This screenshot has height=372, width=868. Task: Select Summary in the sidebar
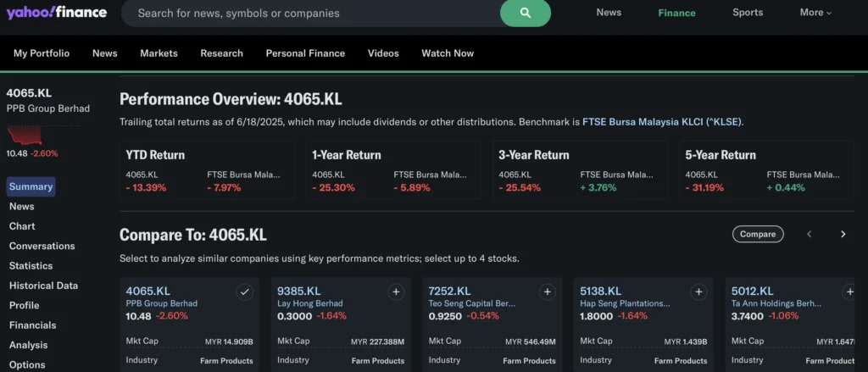pos(31,186)
